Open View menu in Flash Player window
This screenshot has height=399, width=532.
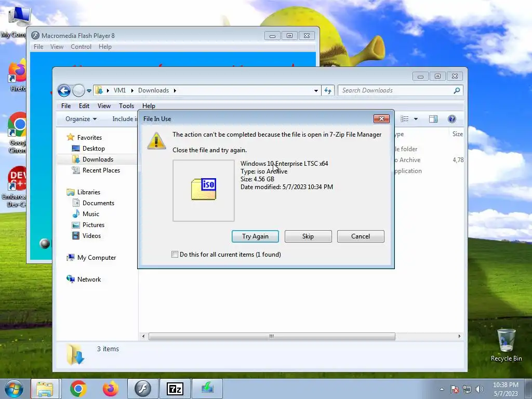57,47
